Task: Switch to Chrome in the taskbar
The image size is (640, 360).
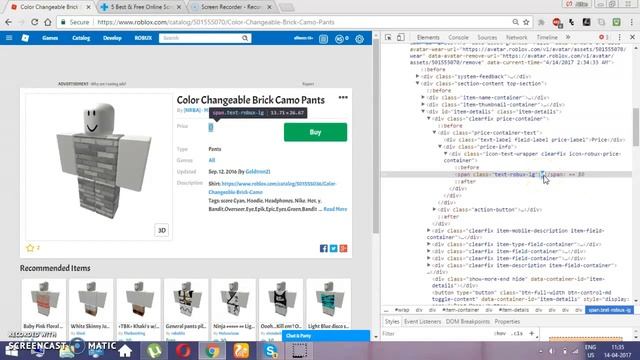Action: coord(212,351)
